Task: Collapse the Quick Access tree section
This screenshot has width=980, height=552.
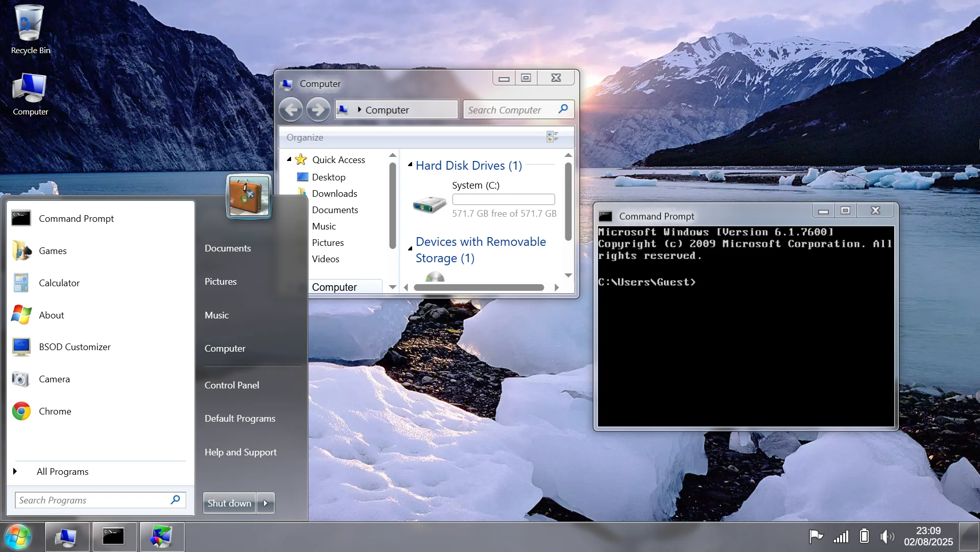Action: point(289,159)
